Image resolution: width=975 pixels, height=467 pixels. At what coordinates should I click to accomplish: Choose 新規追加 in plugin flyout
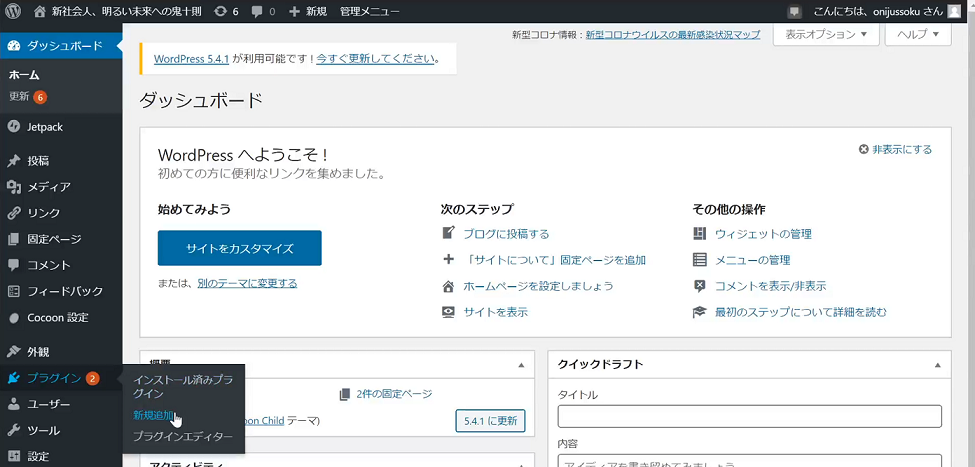pos(153,415)
